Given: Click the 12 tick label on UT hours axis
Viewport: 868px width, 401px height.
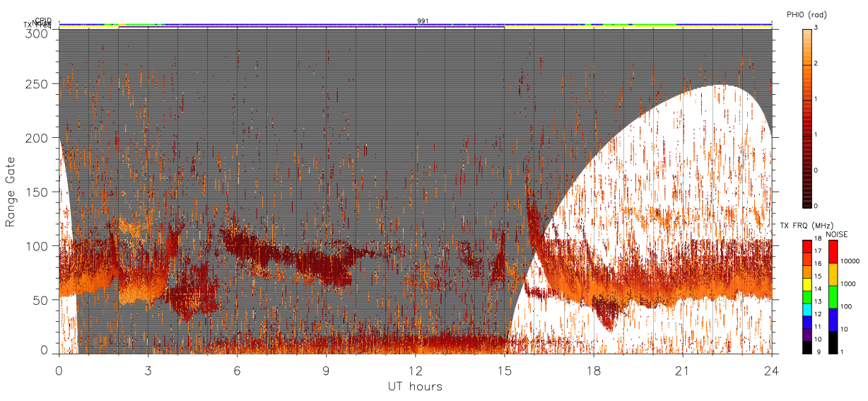Looking at the screenshot, I should [416, 370].
